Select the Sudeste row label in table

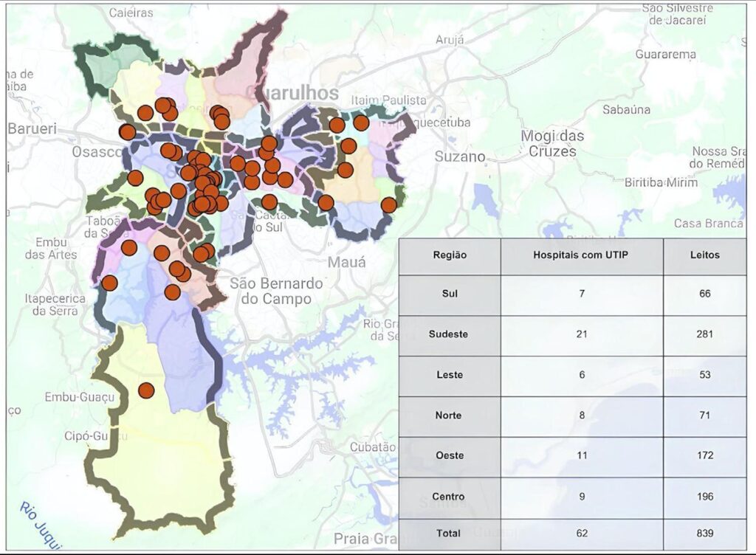point(449,334)
